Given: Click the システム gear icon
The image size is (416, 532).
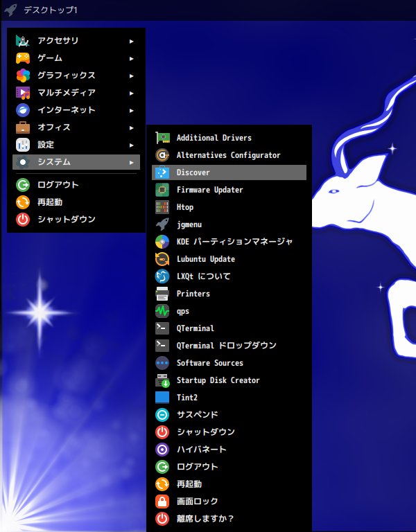Looking at the screenshot, I should pyautogui.click(x=23, y=162).
